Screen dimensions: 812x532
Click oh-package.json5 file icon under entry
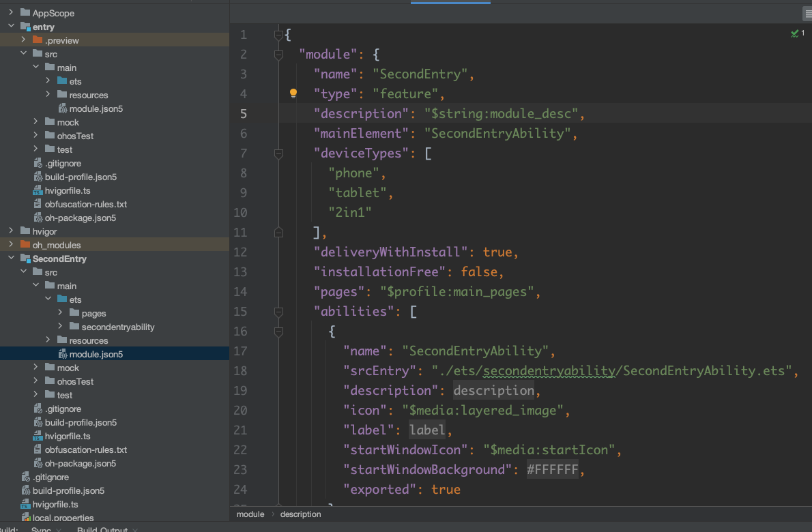38,218
